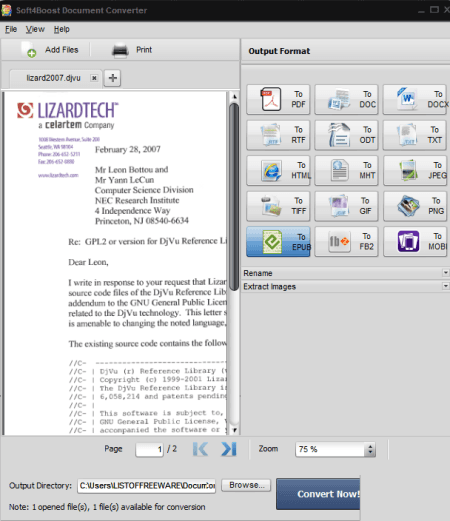Click the Output Directory path field
The width and height of the screenshot is (450, 521).
pyautogui.click(x=147, y=486)
